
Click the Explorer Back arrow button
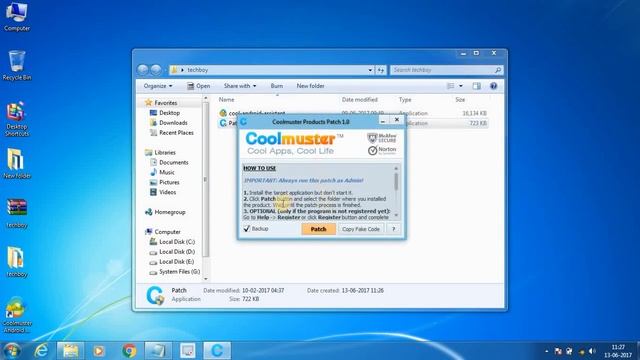click(x=143, y=70)
